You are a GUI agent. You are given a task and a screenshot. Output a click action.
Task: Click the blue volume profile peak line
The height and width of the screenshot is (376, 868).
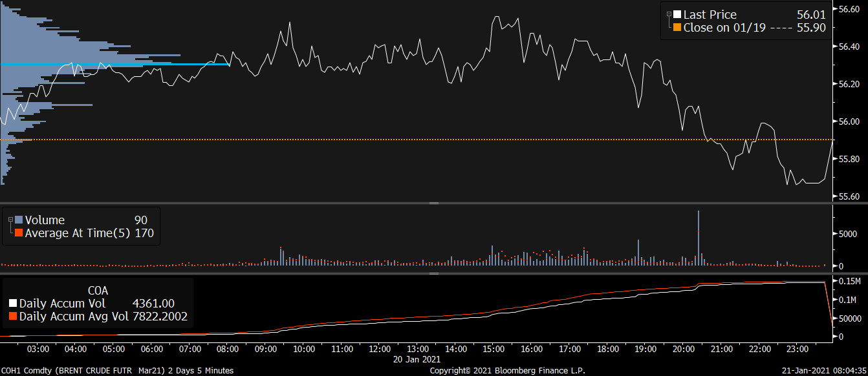[115, 64]
